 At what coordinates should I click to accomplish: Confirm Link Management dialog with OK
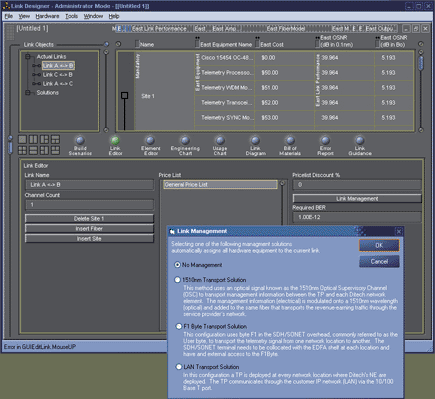379,245
